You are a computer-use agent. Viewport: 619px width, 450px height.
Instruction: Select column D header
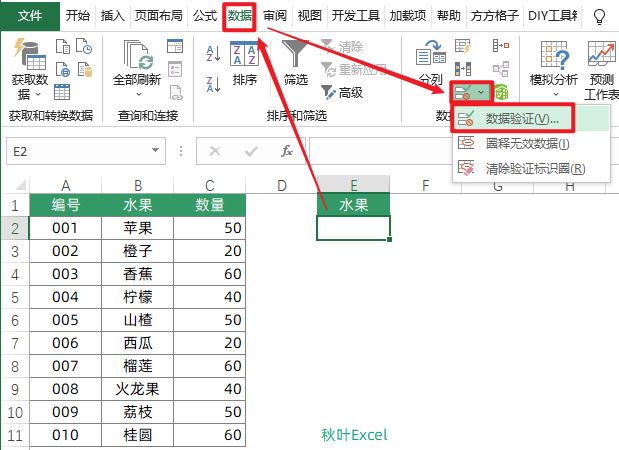point(281,185)
